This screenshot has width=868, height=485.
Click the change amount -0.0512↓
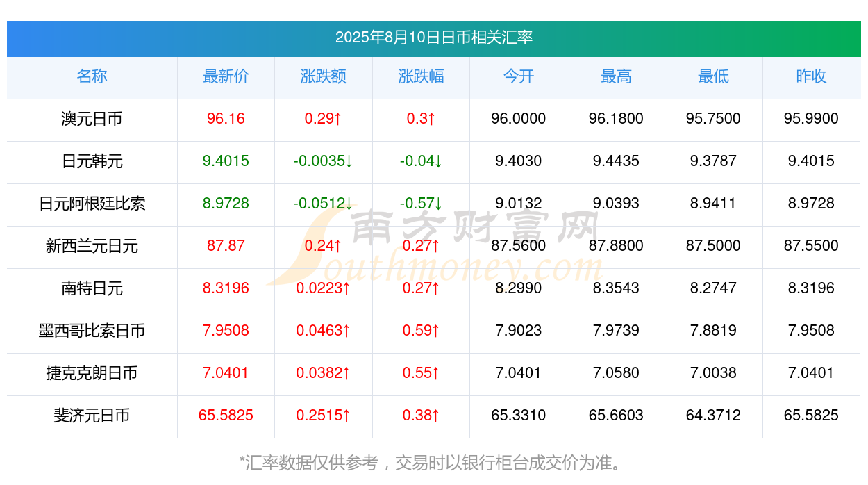(x=324, y=204)
